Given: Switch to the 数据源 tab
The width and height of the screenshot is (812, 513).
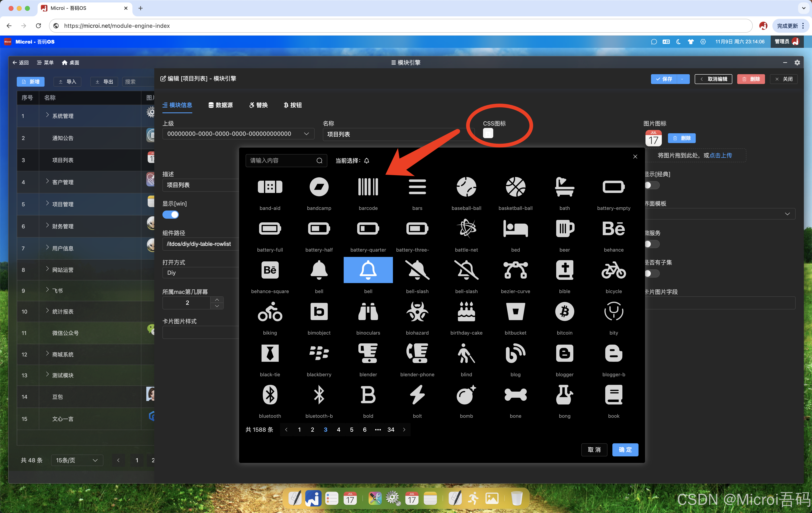Looking at the screenshot, I should click(x=220, y=105).
